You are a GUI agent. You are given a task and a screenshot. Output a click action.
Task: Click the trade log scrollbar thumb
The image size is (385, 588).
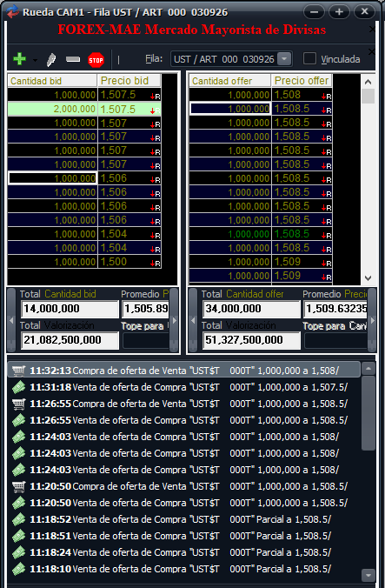[368, 412]
